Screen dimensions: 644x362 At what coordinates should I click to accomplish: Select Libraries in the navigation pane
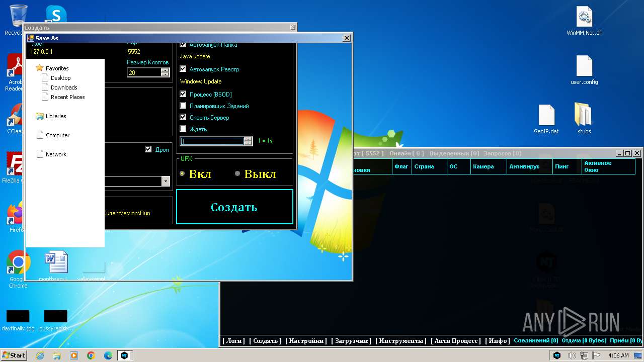pos(51,116)
